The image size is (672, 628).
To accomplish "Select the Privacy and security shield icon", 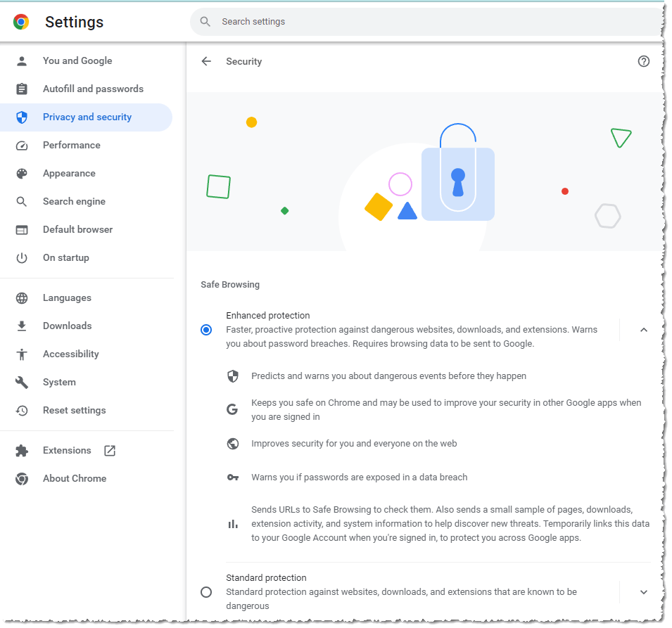I will click(21, 117).
